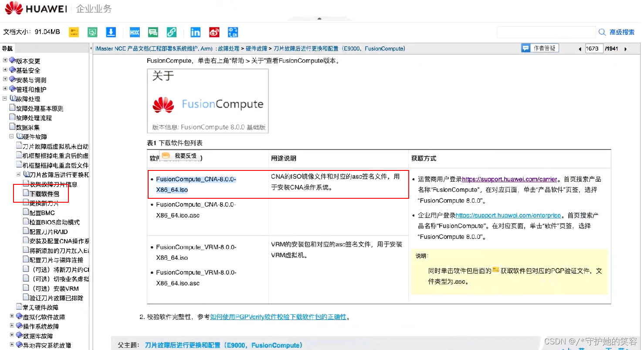Click the 版本变更 book icon
This screenshot has width=644, height=350.
12,61
